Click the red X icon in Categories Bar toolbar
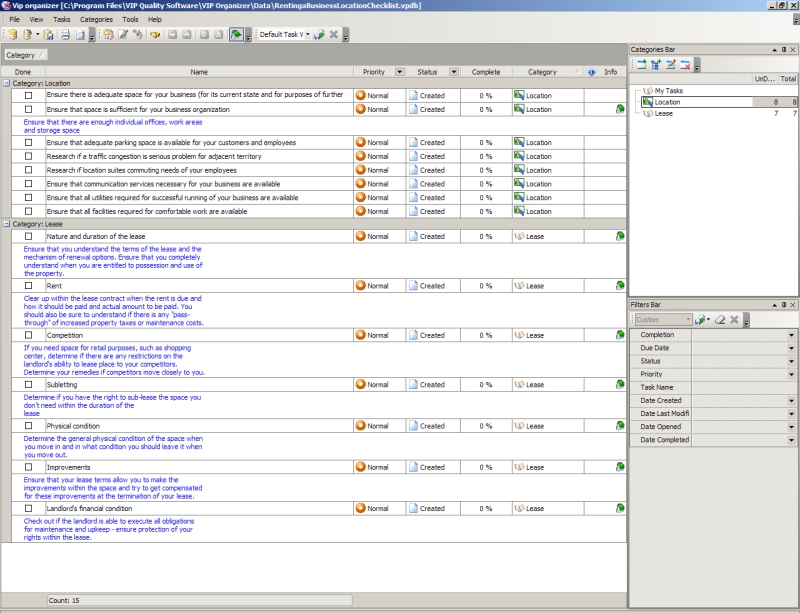Screen dimensions: 800x613 pos(685,65)
